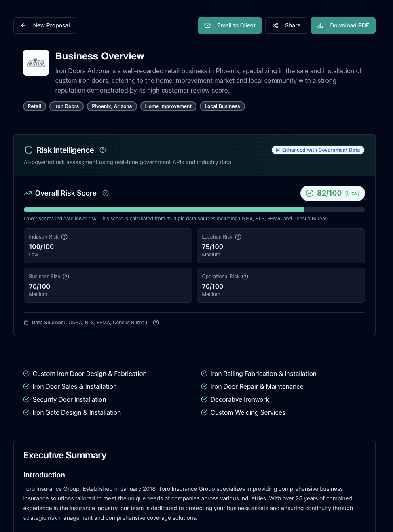Expand the Overall Risk Score help popover
The height and width of the screenshot is (532, 393).
point(106,193)
